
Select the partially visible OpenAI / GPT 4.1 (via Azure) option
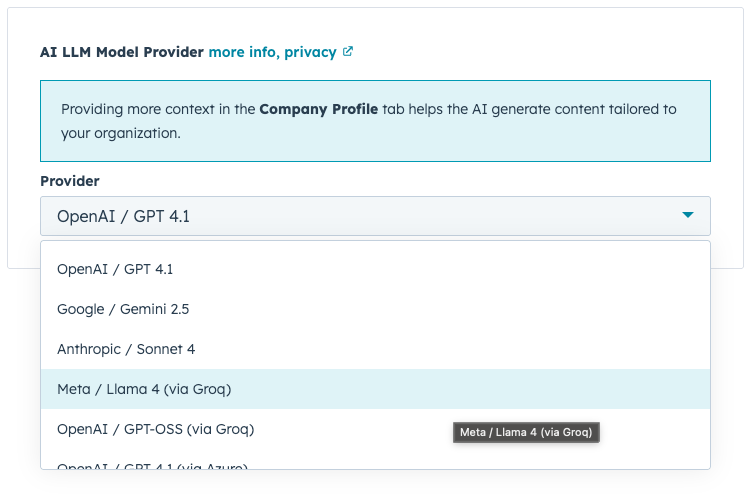(x=152, y=465)
